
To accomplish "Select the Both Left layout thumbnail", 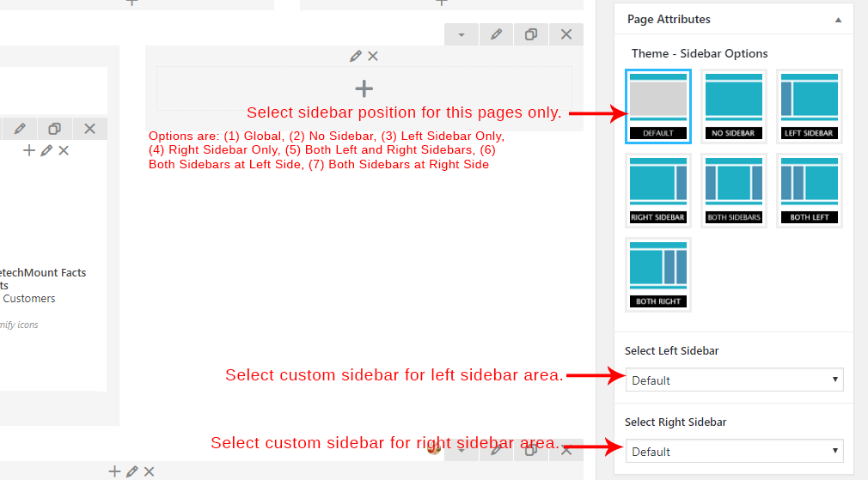I will click(809, 190).
